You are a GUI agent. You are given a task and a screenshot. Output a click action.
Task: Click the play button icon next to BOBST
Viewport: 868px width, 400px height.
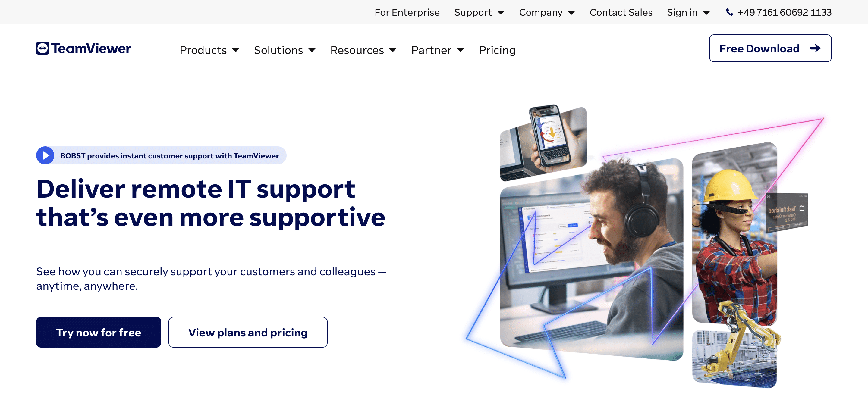coord(46,155)
